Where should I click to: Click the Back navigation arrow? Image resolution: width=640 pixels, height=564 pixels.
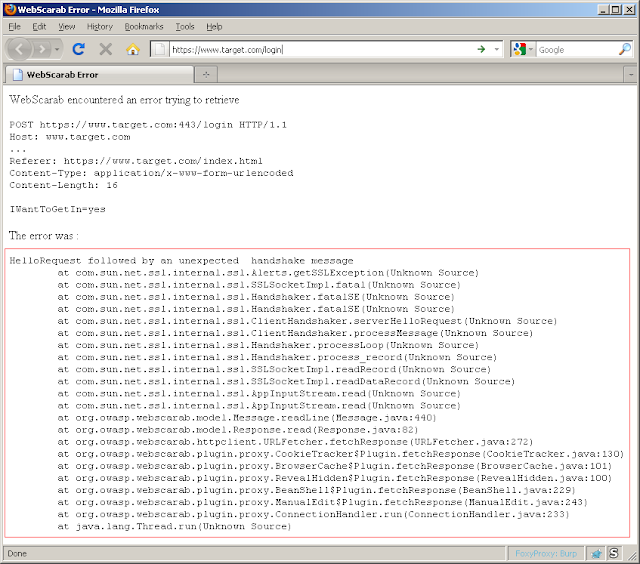pos(19,49)
